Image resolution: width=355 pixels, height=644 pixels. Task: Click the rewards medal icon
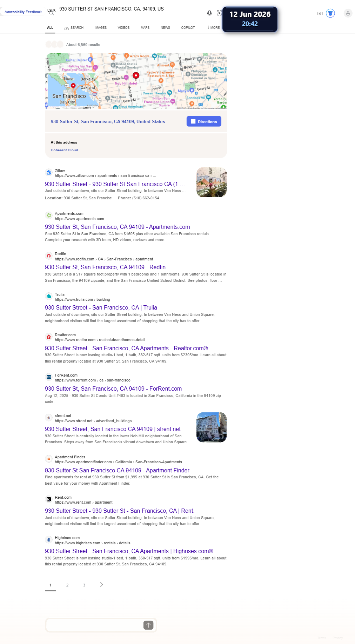[330, 13]
